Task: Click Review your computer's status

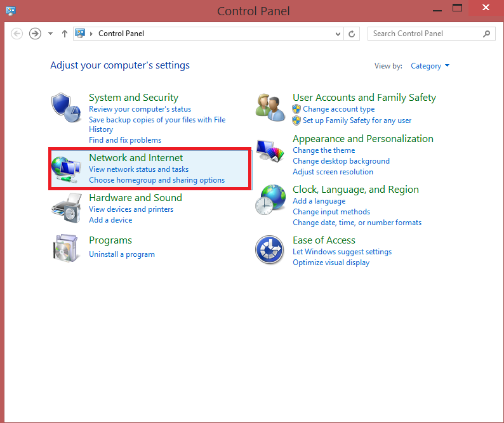Action: tap(140, 109)
